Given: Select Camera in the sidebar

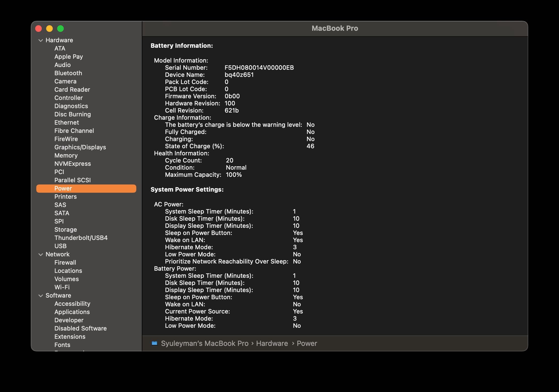Looking at the screenshot, I should click(65, 81).
